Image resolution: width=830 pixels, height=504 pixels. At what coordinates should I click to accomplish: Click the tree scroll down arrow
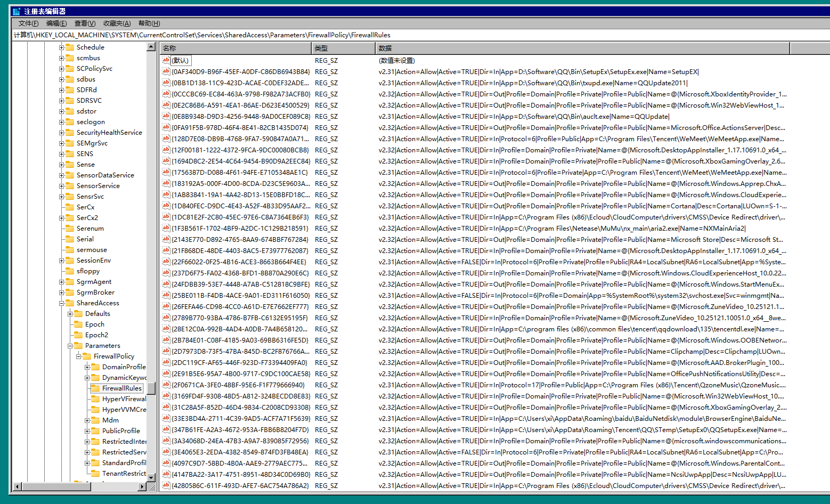pyautogui.click(x=151, y=477)
